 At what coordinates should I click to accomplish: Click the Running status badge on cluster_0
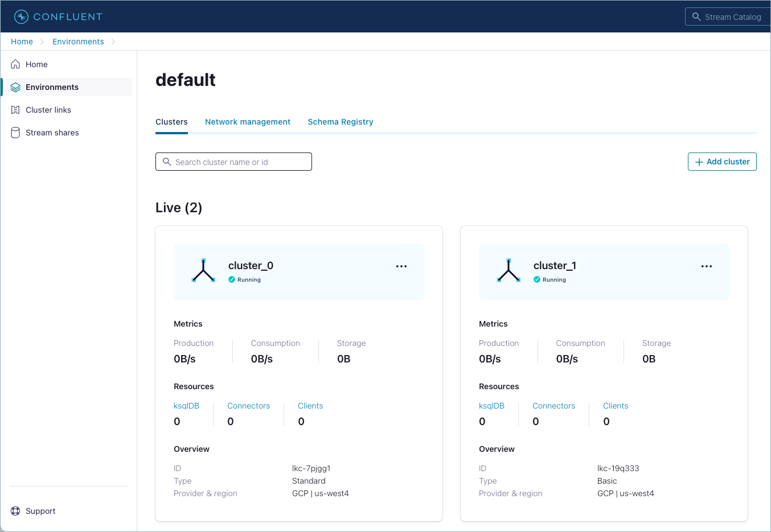click(244, 279)
